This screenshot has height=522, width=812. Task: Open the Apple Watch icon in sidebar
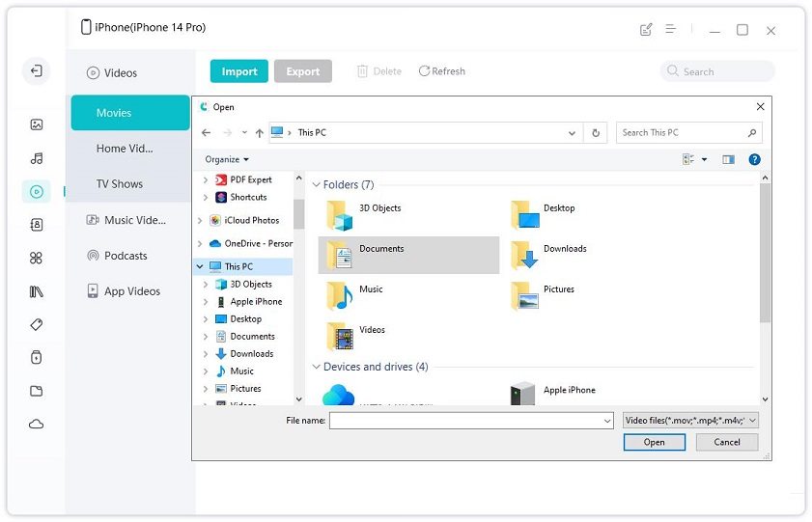pyautogui.click(x=37, y=357)
